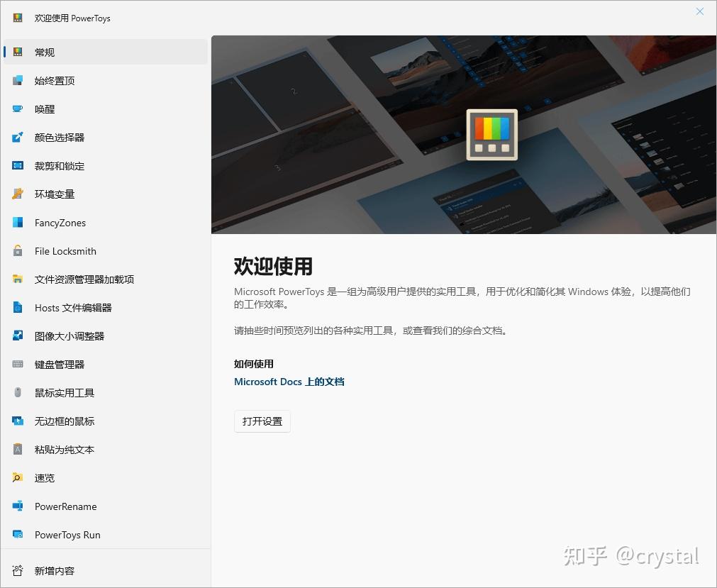
Task: Open the FancyZones tool from sidebar
Action: tap(17, 222)
